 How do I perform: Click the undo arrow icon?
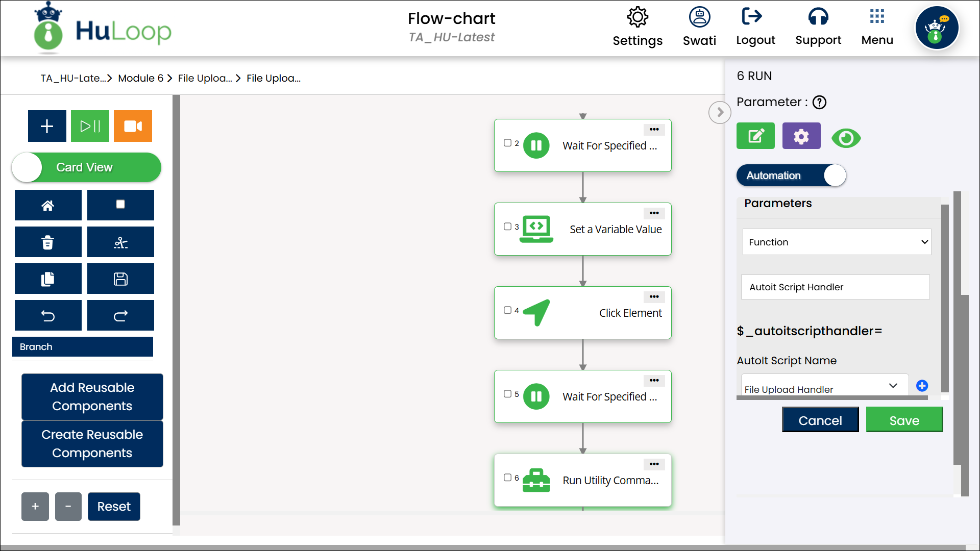click(48, 316)
